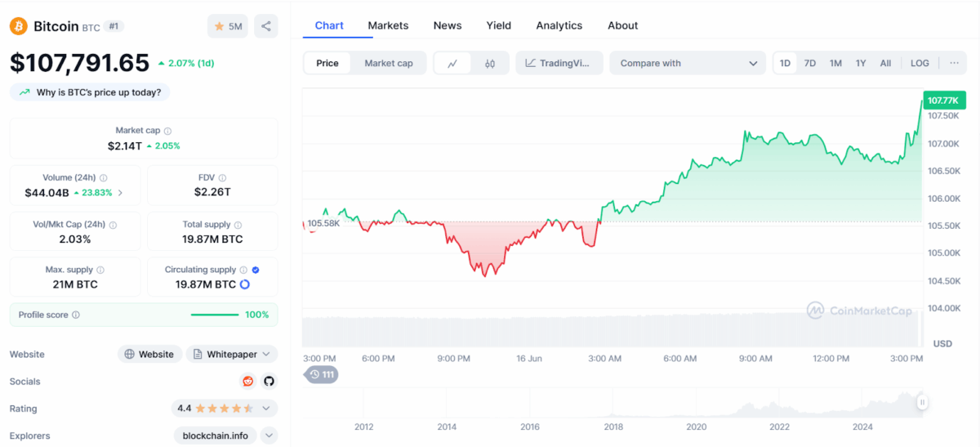Open the GitHub social icon
This screenshot has height=447, width=980.
pyautogui.click(x=269, y=381)
